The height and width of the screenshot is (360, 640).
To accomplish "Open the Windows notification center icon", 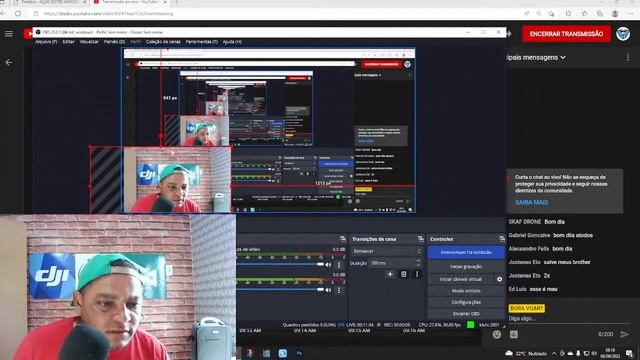I will (x=629, y=353).
